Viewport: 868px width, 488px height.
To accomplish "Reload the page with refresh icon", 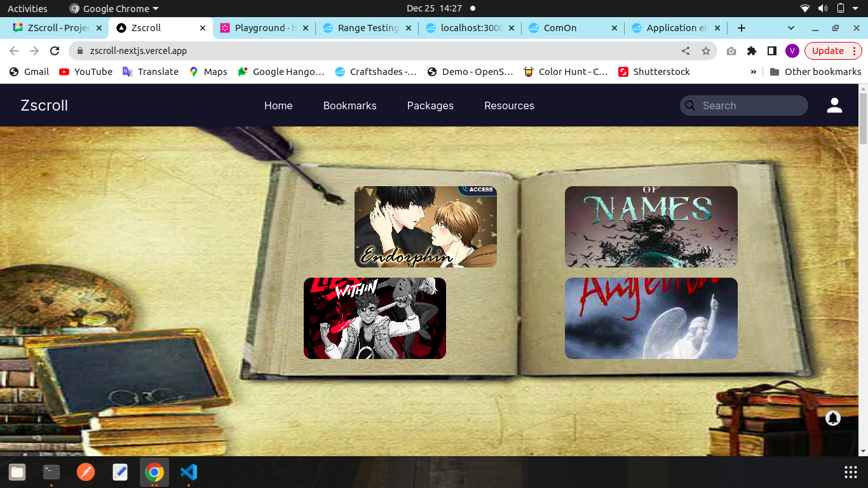I will click(55, 51).
